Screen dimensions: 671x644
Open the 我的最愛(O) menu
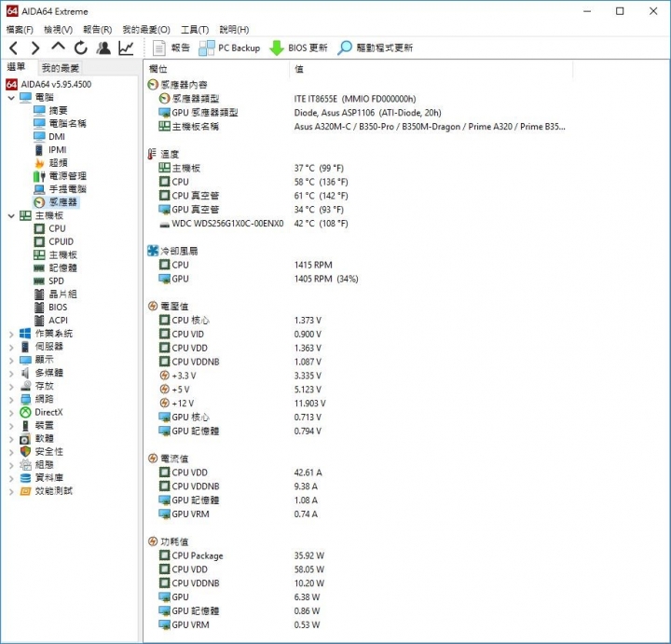[146, 30]
